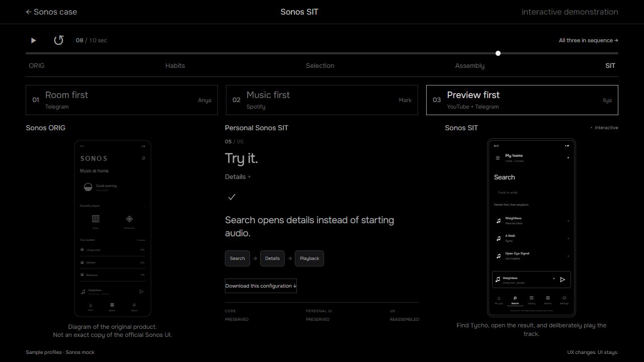Select Kitchen in ORIG system list
This screenshot has width=644, height=362.
click(113, 262)
